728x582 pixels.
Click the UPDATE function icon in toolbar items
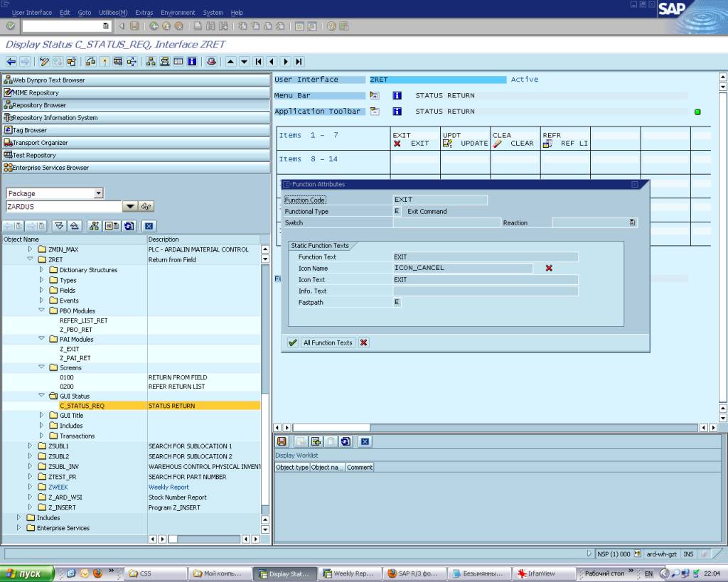pos(447,144)
